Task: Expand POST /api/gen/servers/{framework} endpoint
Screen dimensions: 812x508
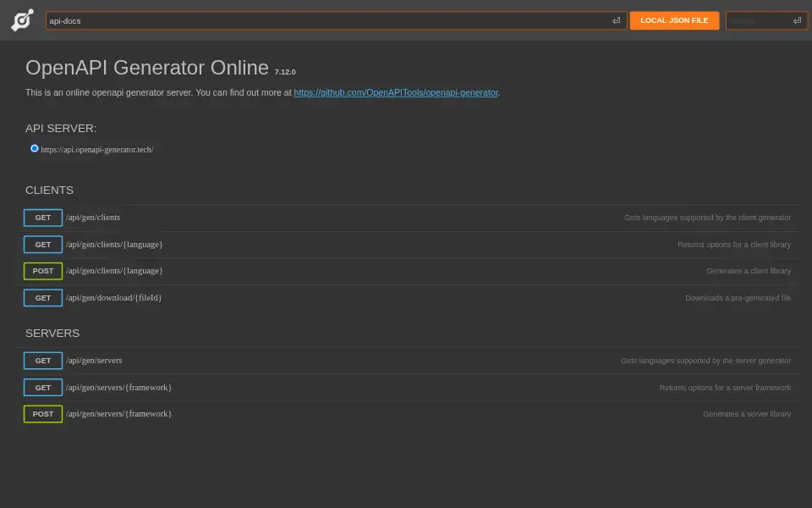Action: (407, 414)
